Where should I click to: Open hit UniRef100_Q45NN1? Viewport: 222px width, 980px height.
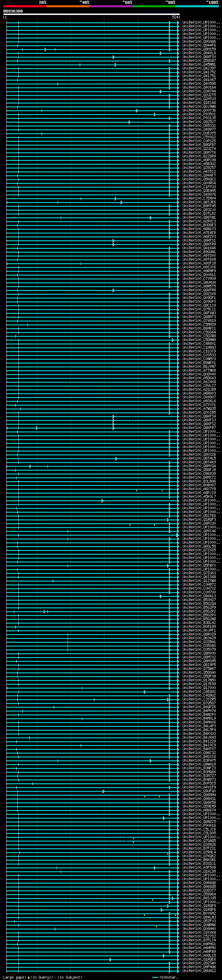(x=199, y=64)
